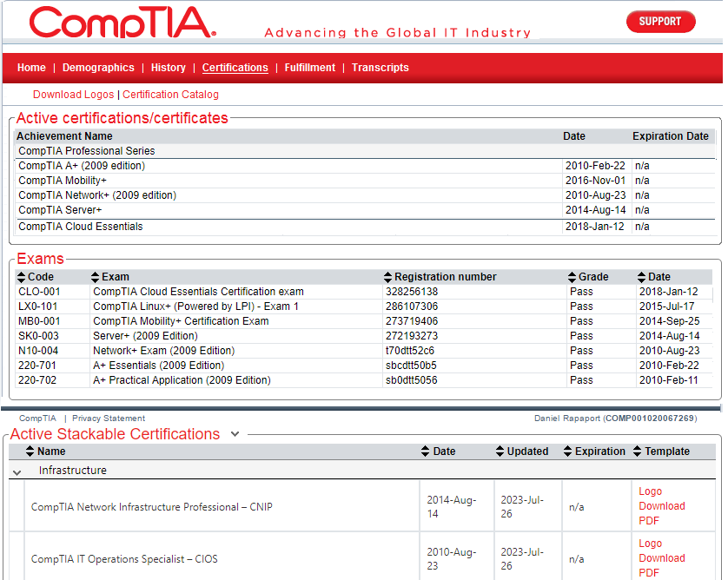Sort stackable certifications by Name arrows
The width and height of the screenshot is (728, 580).
(30, 451)
